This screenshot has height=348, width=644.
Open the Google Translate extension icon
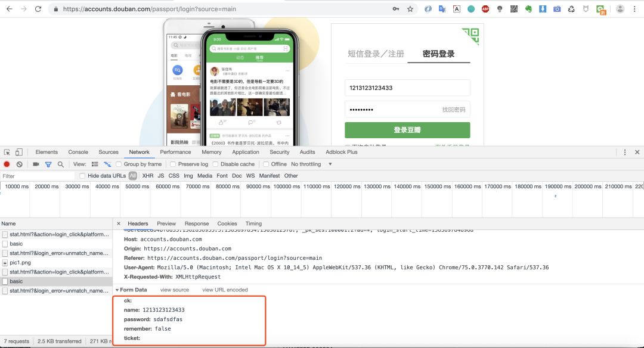(x=442, y=8)
